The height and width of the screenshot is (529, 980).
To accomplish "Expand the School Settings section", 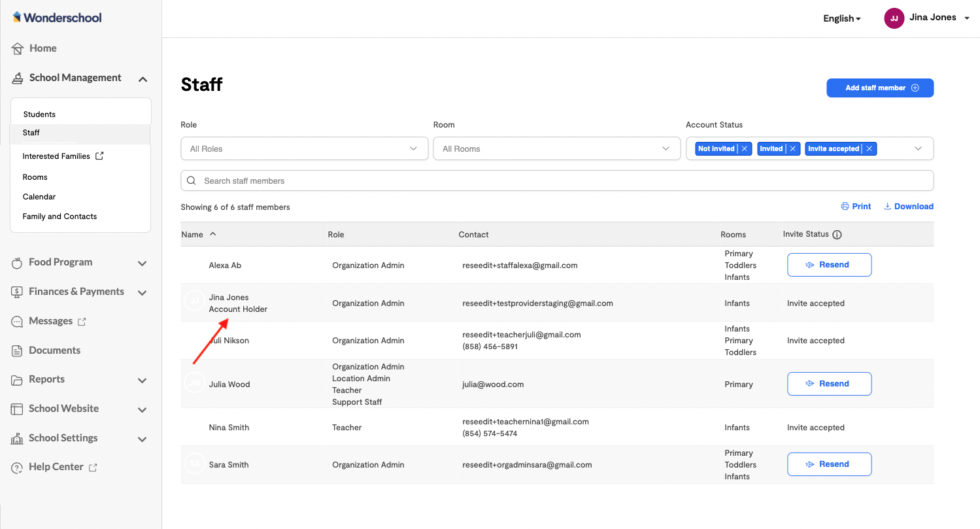I will (x=143, y=439).
